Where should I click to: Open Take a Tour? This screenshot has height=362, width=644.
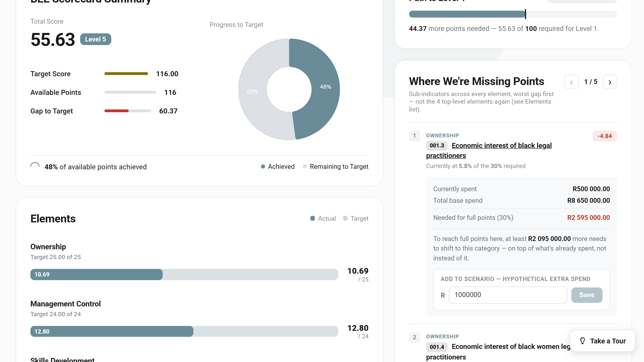pos(602,341)
